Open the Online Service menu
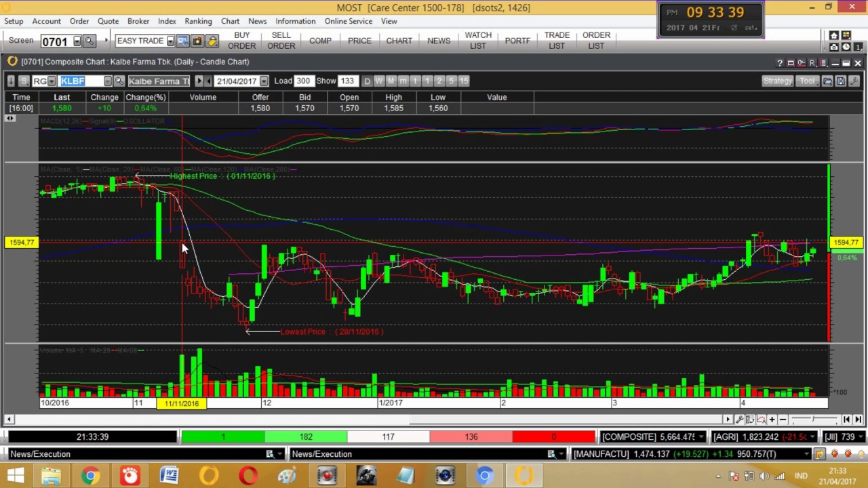 click(x=349, y=21)
